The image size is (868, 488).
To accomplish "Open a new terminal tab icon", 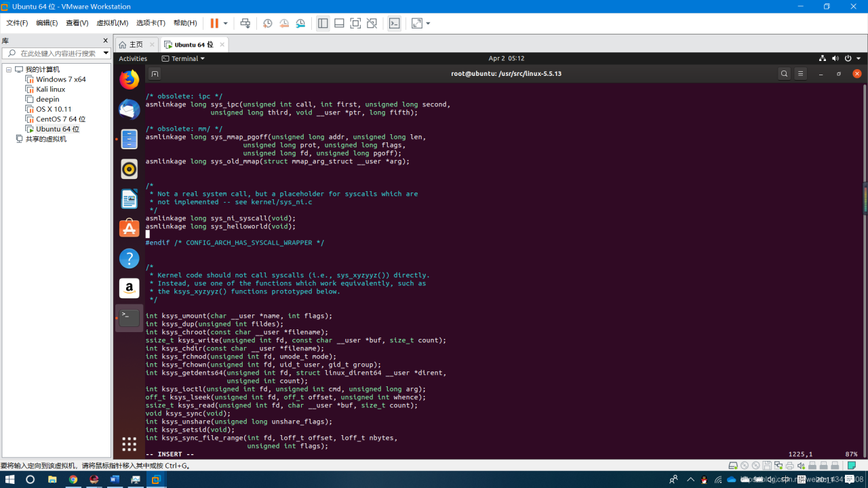I will 155,74.
